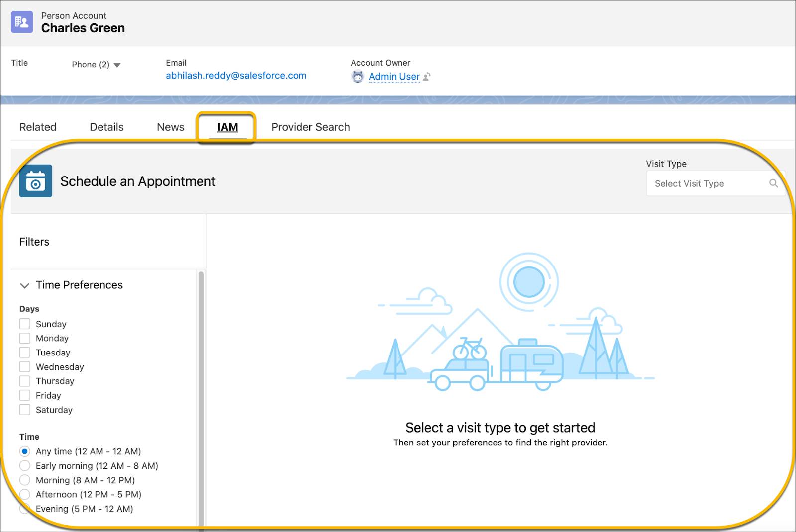
Task: Click the search icon in Select Visit Type
Action: tap(774, 183)
